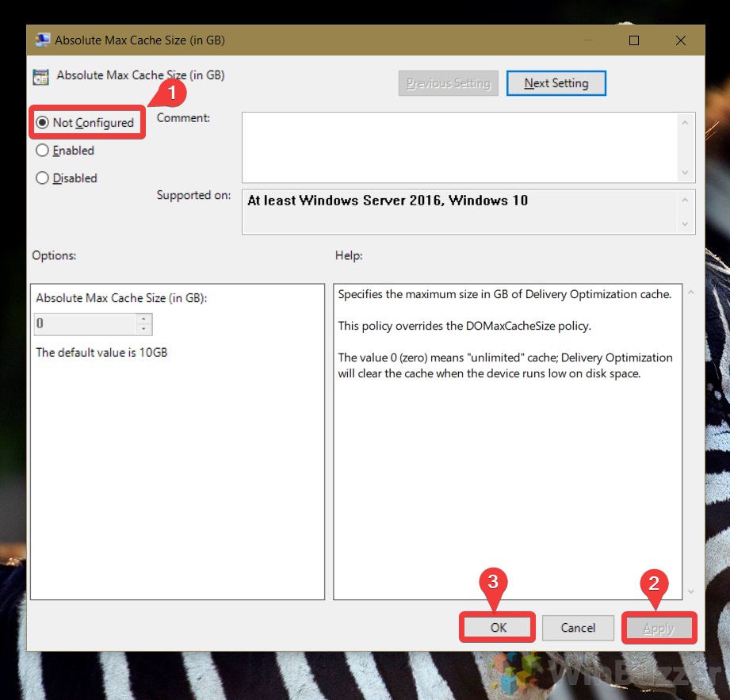
Task: Click inside the Comment text box
Action: point(460,147)
